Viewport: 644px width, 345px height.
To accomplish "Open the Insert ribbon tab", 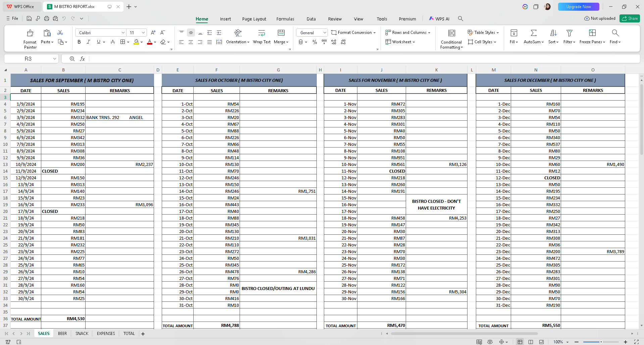I will 226,19.
